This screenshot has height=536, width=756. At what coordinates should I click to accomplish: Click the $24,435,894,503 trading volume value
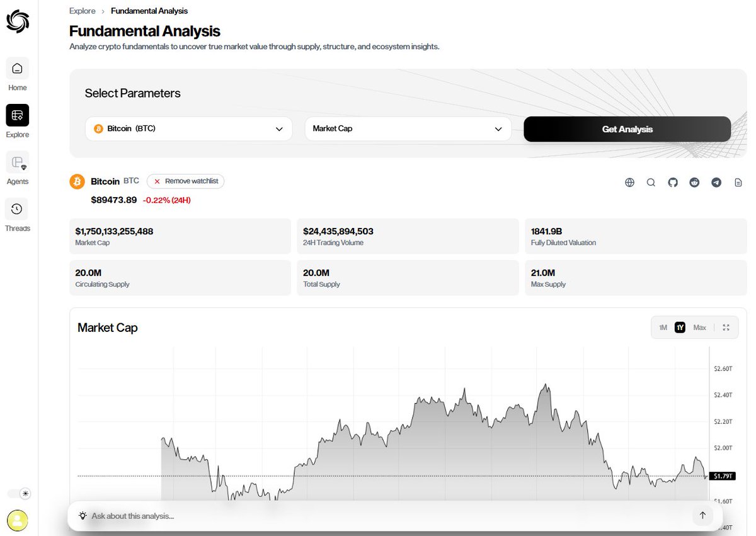pos(338,231)
